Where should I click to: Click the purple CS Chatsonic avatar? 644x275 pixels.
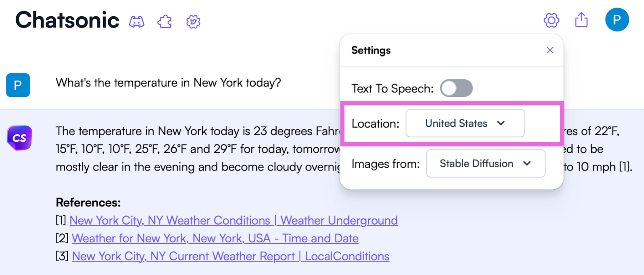tap(19, 138)
